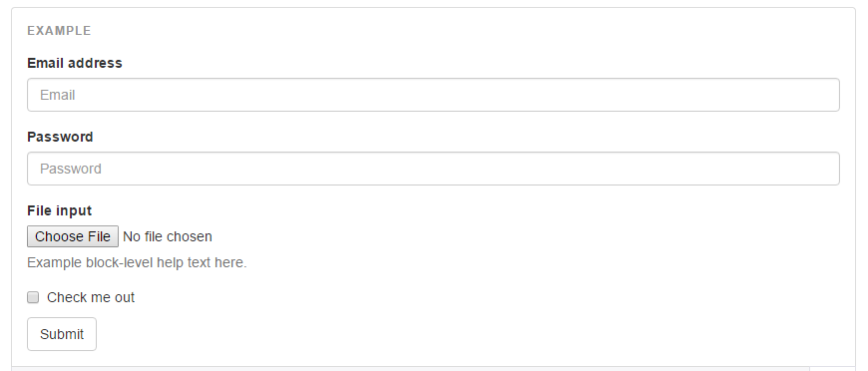The image size is (868, 371).
Task: Tick the Check me out checkbox
Action: pos(33,297)
